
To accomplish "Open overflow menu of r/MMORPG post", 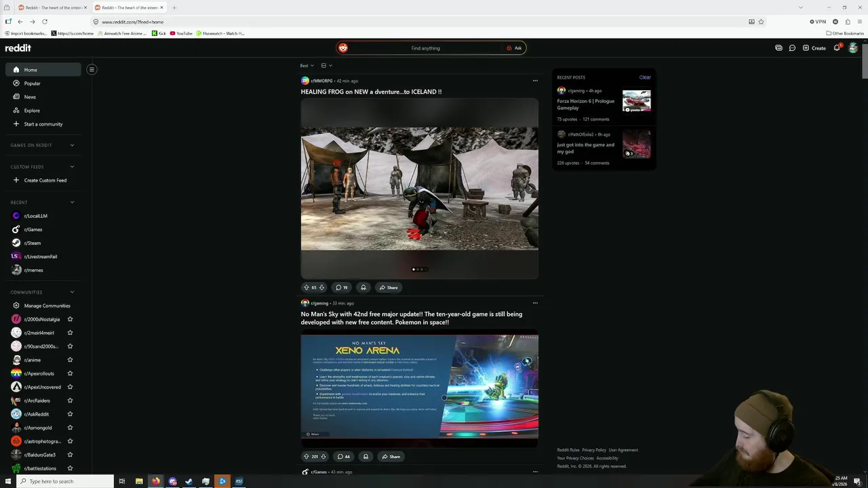I will 535,81.
